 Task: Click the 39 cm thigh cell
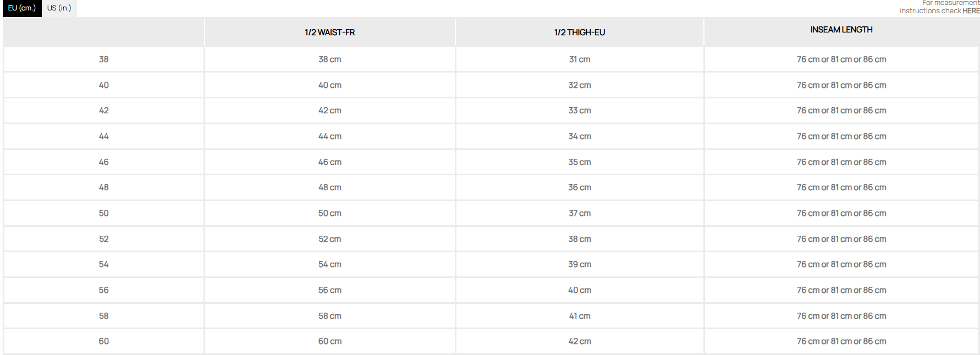580,264
